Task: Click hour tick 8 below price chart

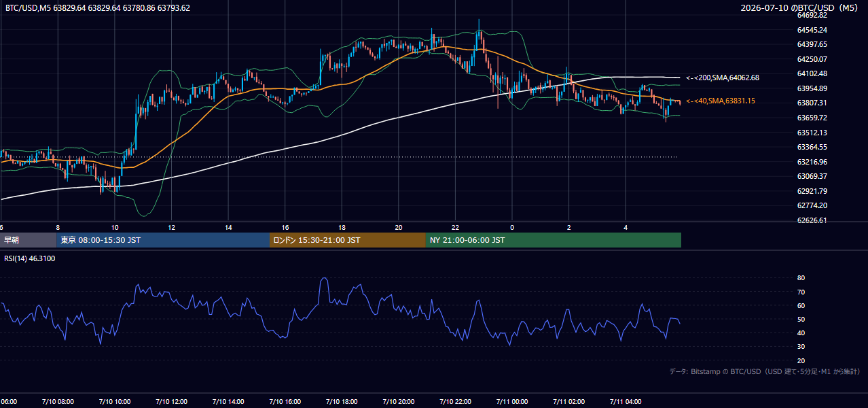Action: click(x=58, y=228)
